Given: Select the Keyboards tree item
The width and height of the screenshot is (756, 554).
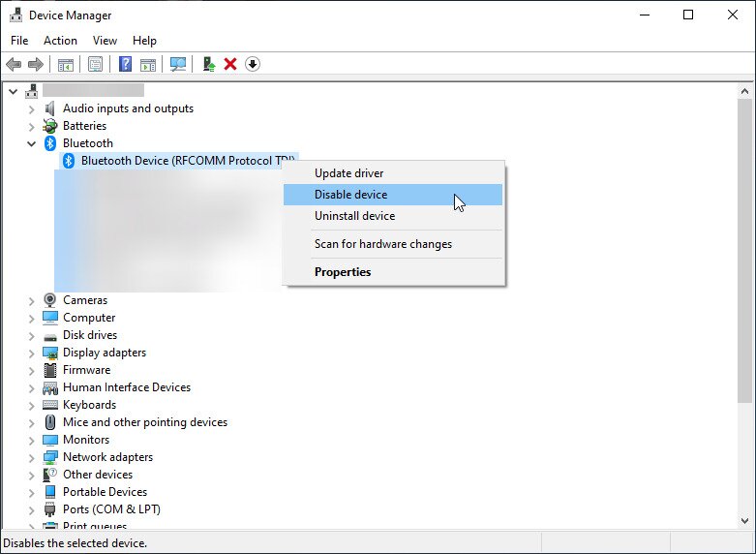Looking at the screenshot, I should pos(89,405).
